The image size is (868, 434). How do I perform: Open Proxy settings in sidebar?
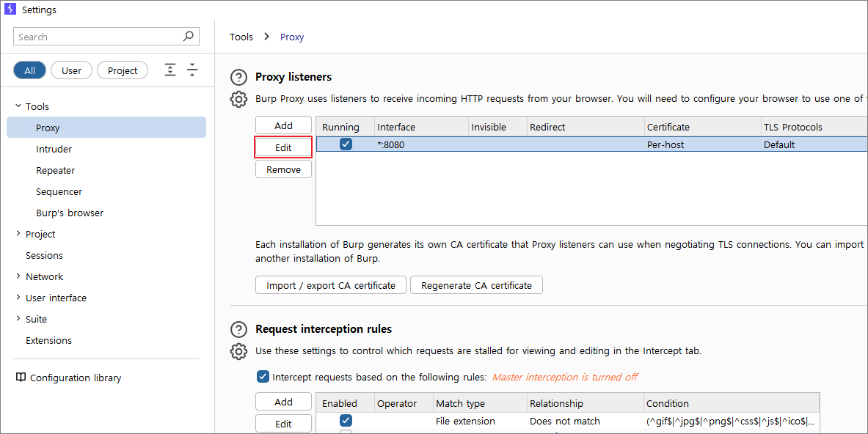(106, 127)
